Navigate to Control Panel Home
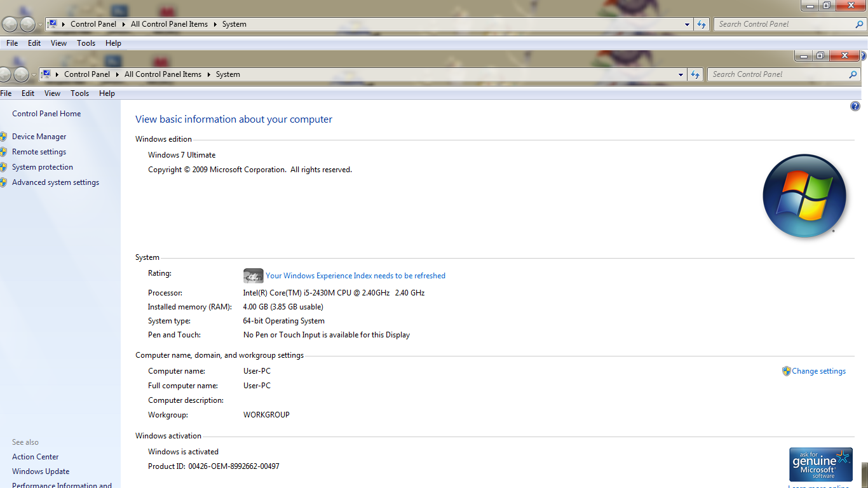This screenshot has width=868, height=488. pos(46,114)
